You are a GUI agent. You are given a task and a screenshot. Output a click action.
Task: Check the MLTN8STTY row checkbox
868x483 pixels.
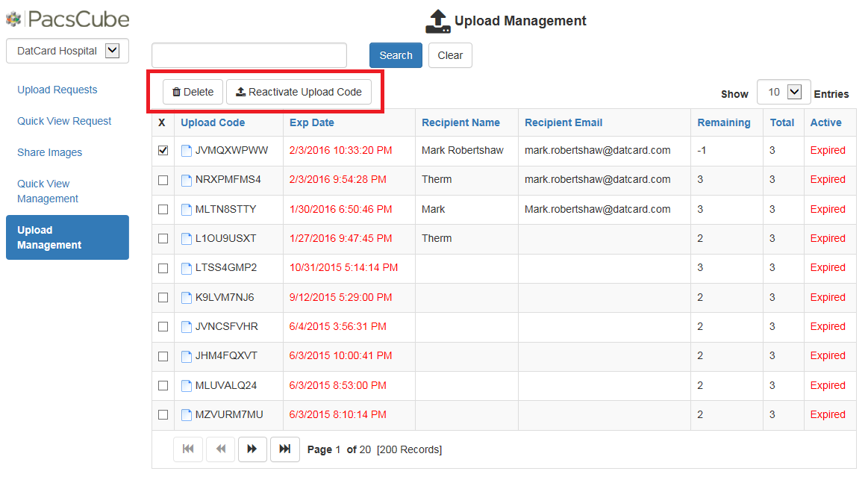coord(163,209)
